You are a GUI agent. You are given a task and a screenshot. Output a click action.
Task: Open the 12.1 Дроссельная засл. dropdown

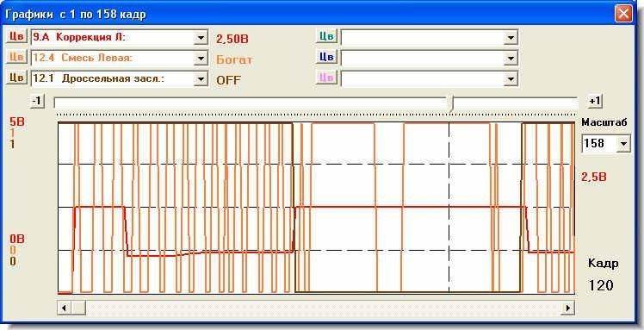(201, 79)
